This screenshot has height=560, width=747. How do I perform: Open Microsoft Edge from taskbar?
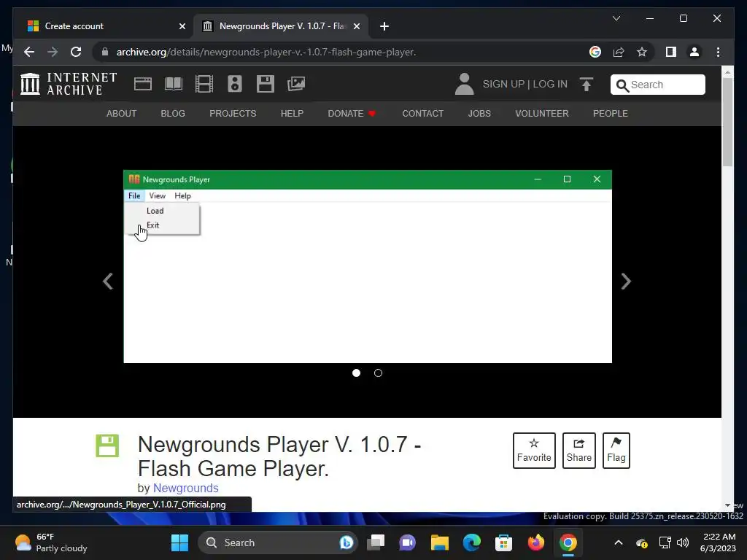472,542
